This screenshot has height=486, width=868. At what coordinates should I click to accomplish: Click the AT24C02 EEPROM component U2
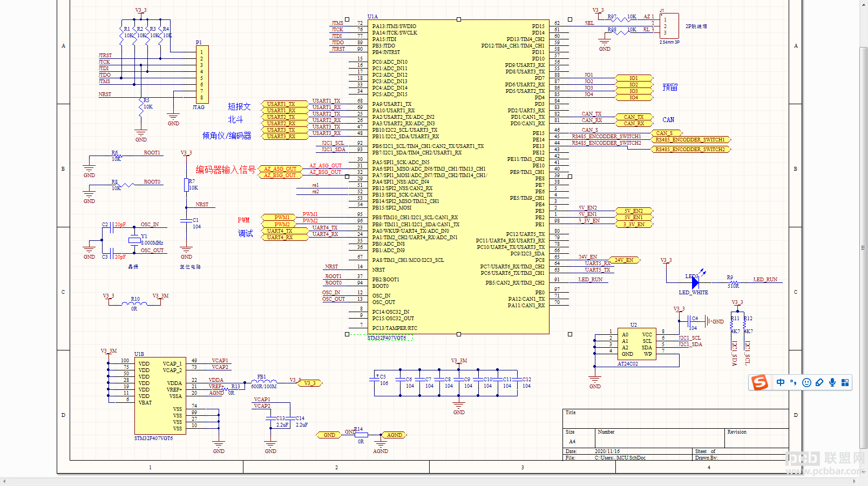pyautogui.click(x=636, y=344)
